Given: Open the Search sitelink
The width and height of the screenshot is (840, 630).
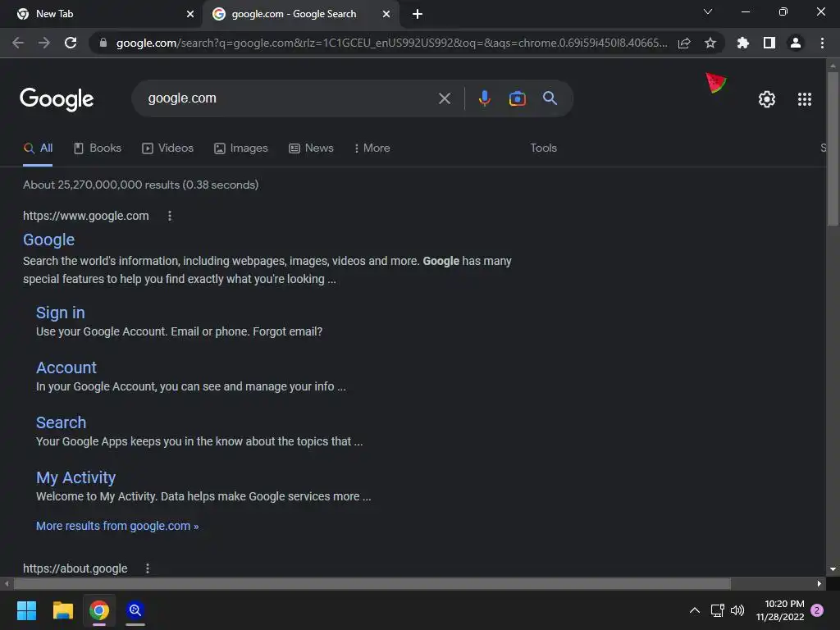Looking at the screenshot, I should click(61, 422).
